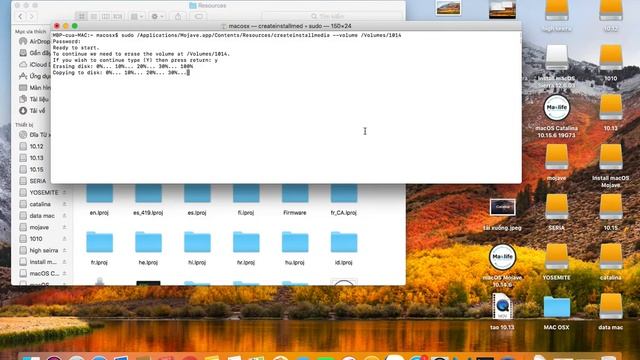Screen dimensions: 640x360
Task: Select the MAC OSX folder on desktop
Action: (x=557, y=313)
